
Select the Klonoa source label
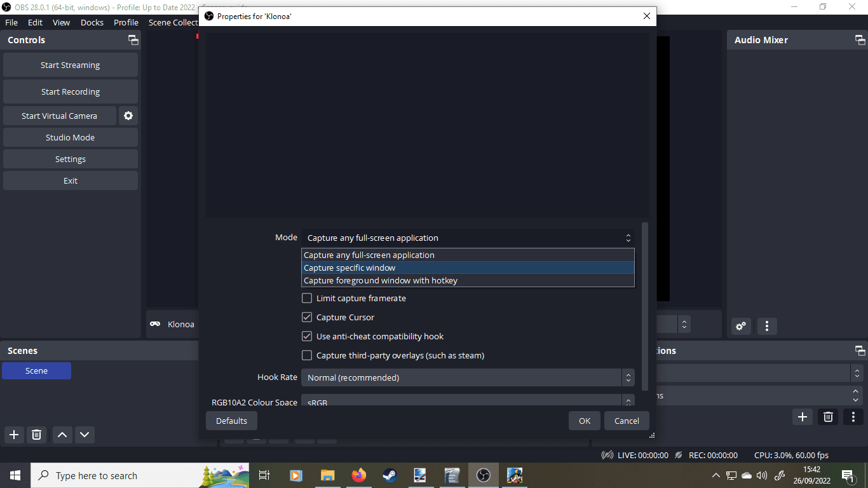pyautogui.click(x=181, y=324)
